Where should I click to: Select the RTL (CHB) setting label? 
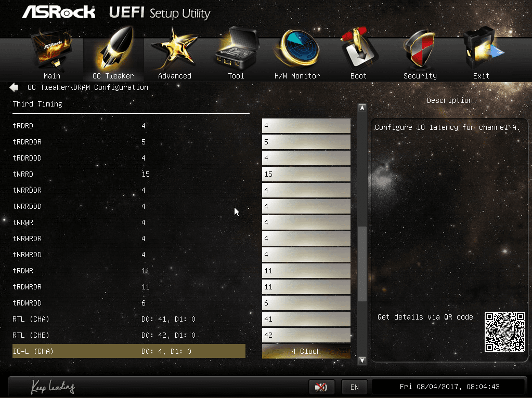coord(31,335)
